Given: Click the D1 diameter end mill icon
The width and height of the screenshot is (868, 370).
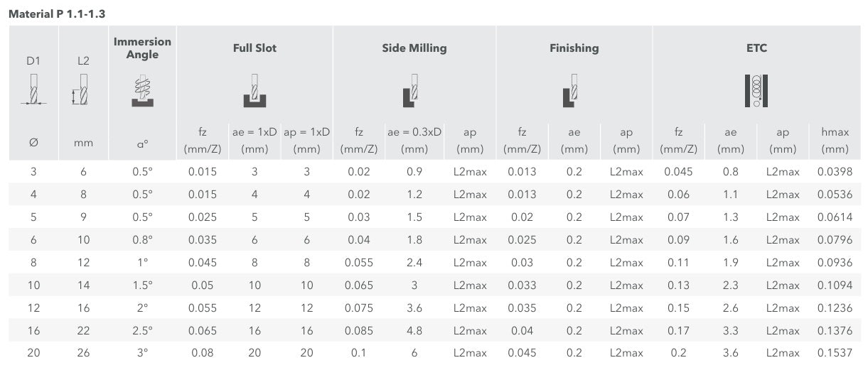Looking at the screenshot, I should tap(33, 90).
